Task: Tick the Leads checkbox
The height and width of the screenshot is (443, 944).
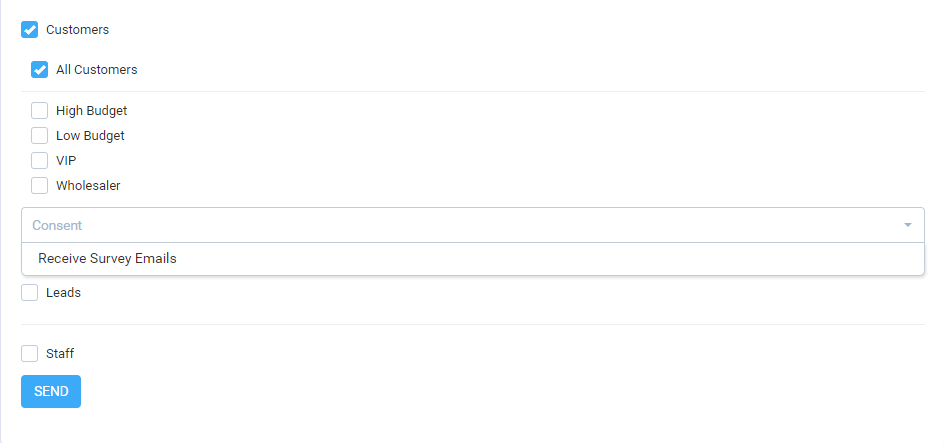Action: [x=30, y=293]
